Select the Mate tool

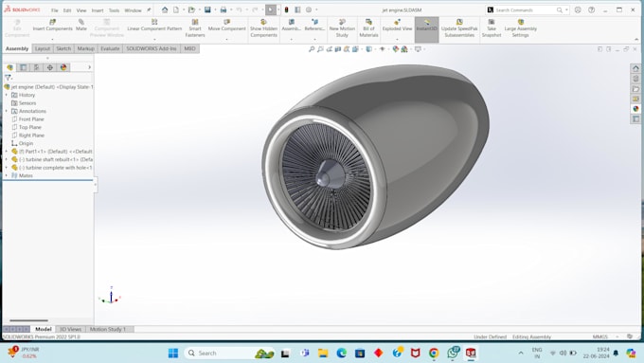[x=81, y=25]
